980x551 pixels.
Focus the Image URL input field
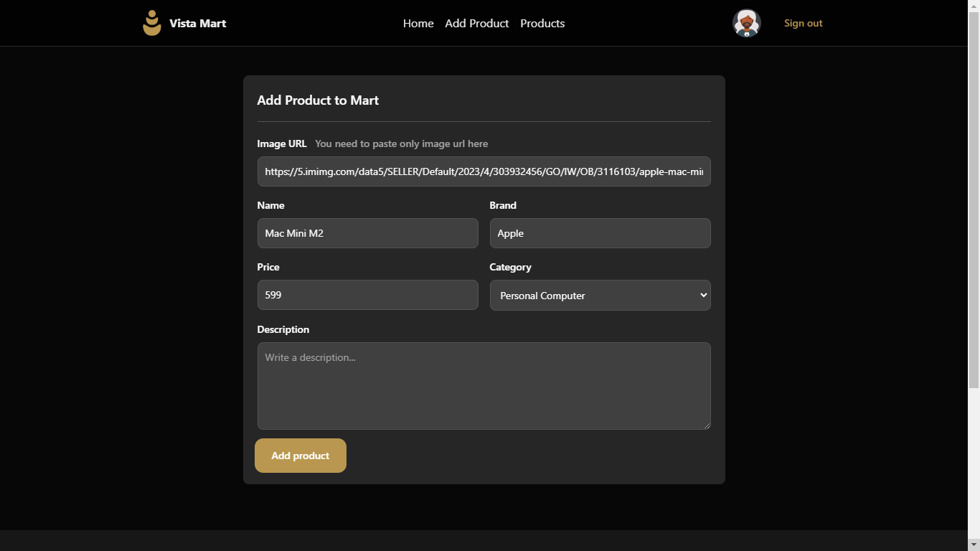pos(484,171)
